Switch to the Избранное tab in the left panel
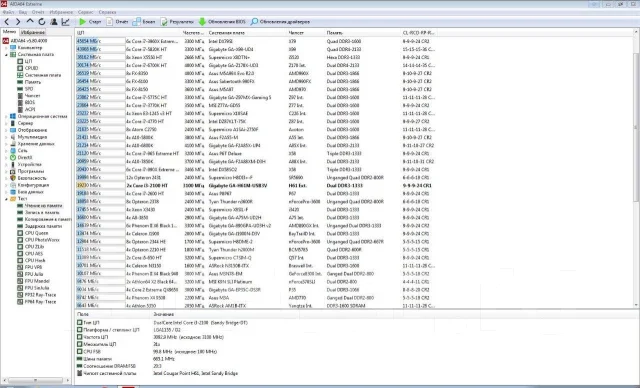Viewport: 640px width, 388px height. 33,32
